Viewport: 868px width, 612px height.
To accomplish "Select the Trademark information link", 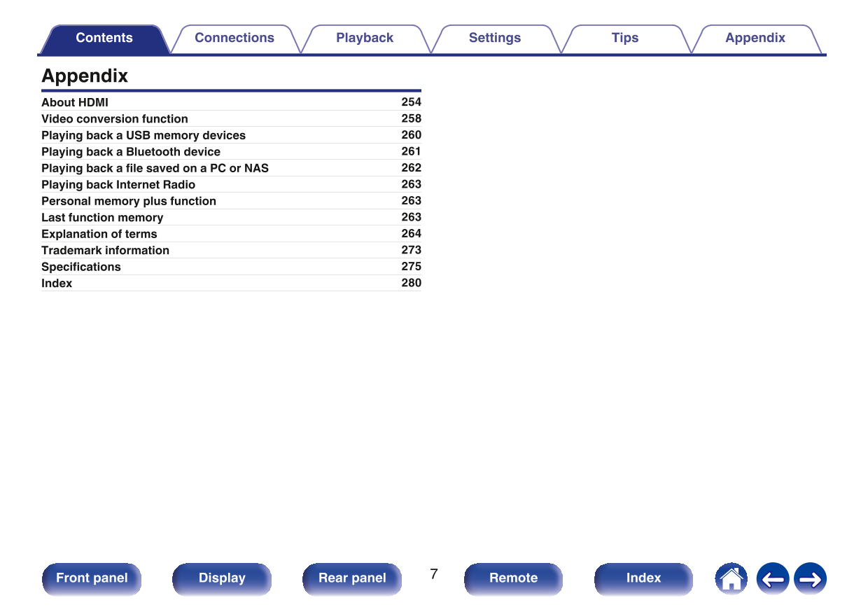I will pyautogui.click(x=105, y=251).
